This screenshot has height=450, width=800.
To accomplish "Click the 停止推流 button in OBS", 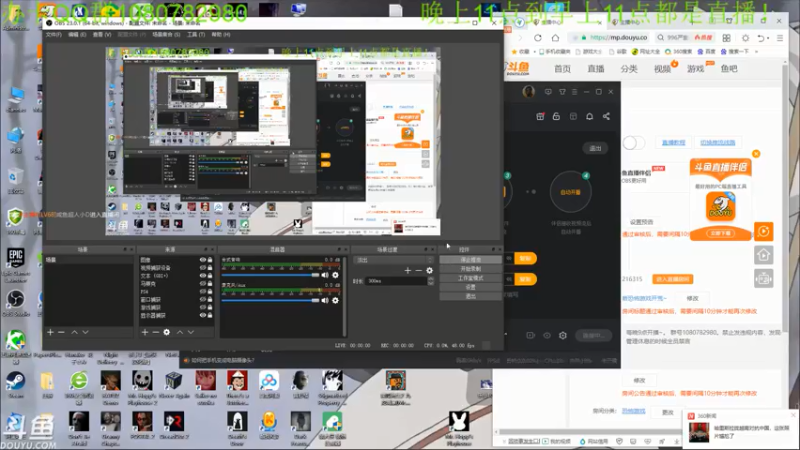I will (470, 260).
